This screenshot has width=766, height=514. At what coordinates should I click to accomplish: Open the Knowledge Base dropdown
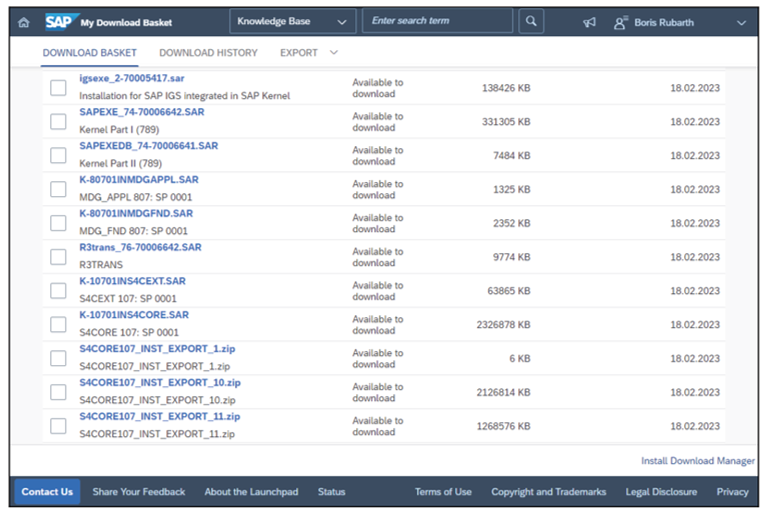pos(293,21)
